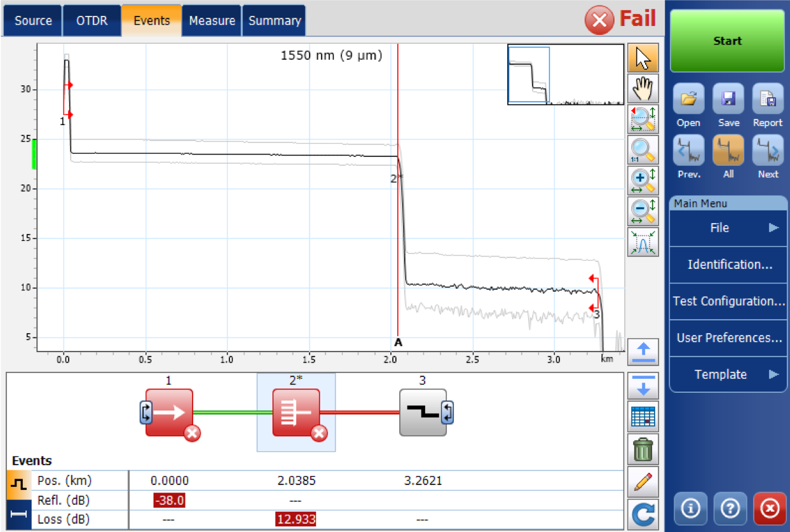
Task: Delete event using trash can icon
Action: pos(643,449)
